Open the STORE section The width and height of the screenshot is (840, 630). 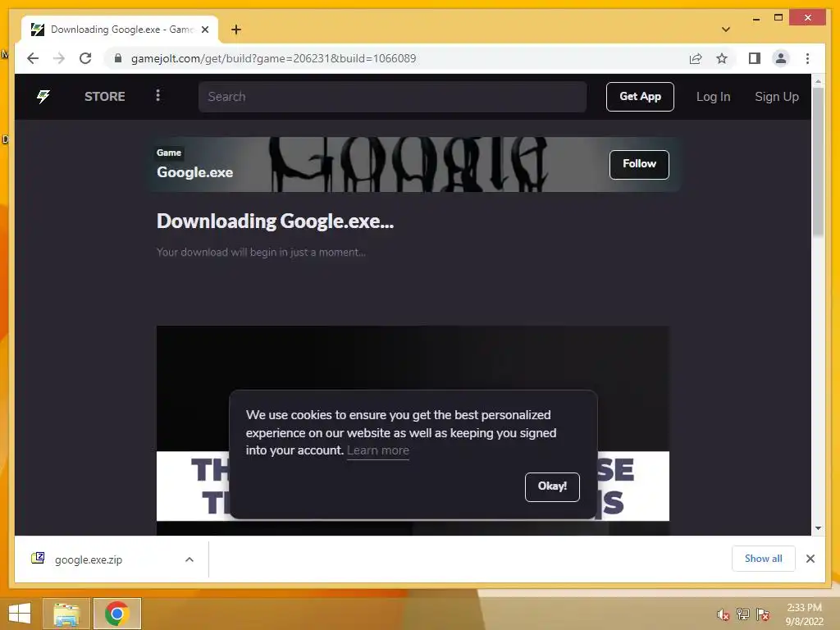tap(104, 97)
